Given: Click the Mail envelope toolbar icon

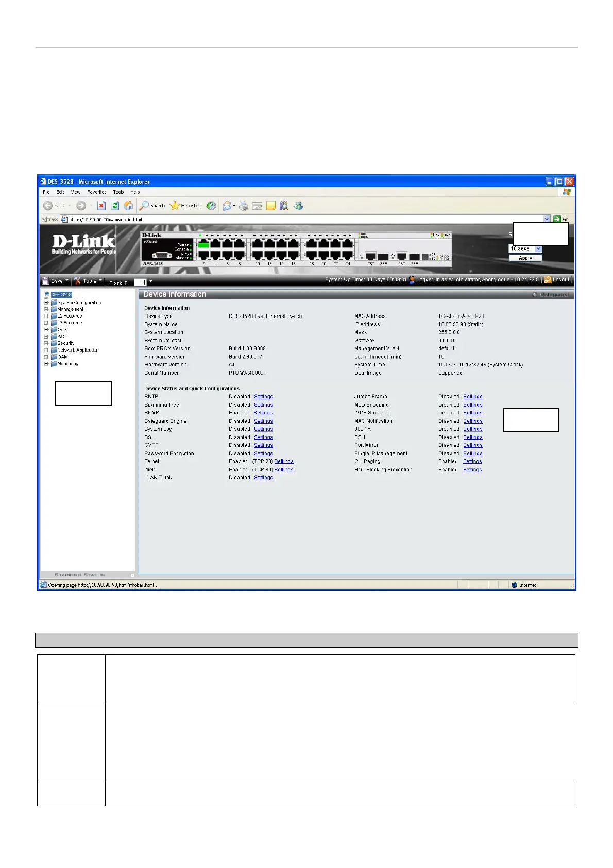Looking at the screenshot, I should click(227, 206).
